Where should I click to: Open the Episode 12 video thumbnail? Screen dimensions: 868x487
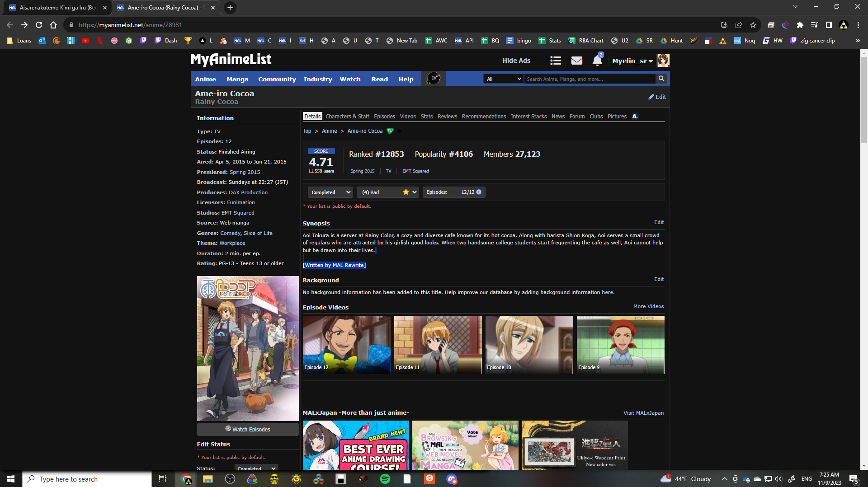pos(347,345)
